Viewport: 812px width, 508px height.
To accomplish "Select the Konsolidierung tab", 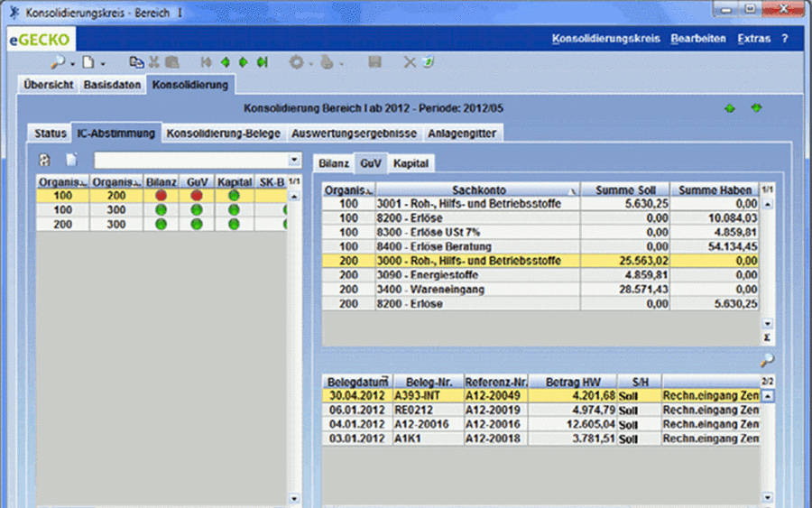I will [x=190, y=85].
